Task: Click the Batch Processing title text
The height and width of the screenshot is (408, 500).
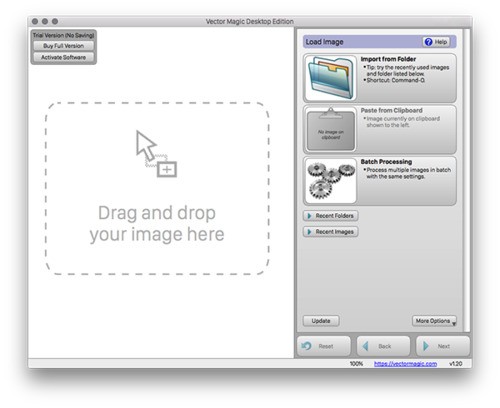Action: pos(386,162)
